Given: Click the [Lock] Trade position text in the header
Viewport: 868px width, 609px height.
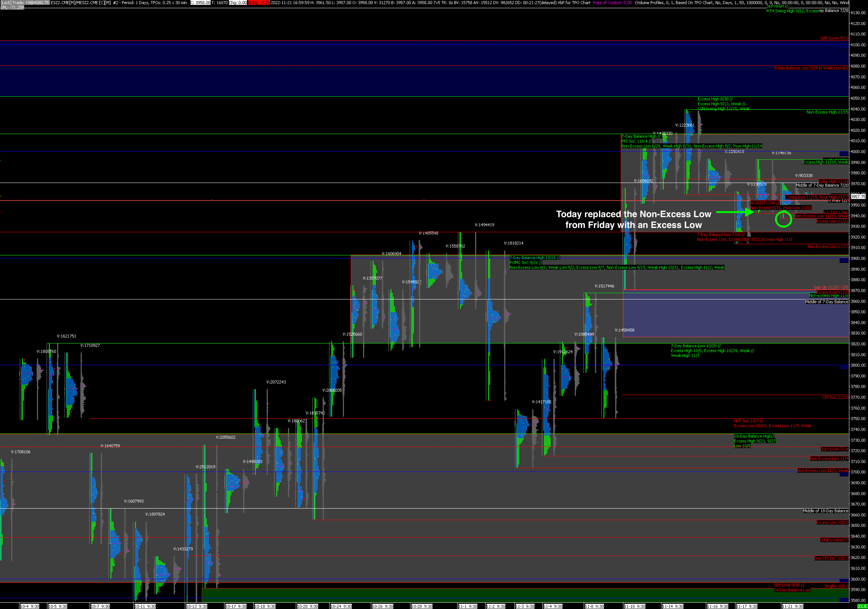Looking at the screenshot, I should click(25, 3).
